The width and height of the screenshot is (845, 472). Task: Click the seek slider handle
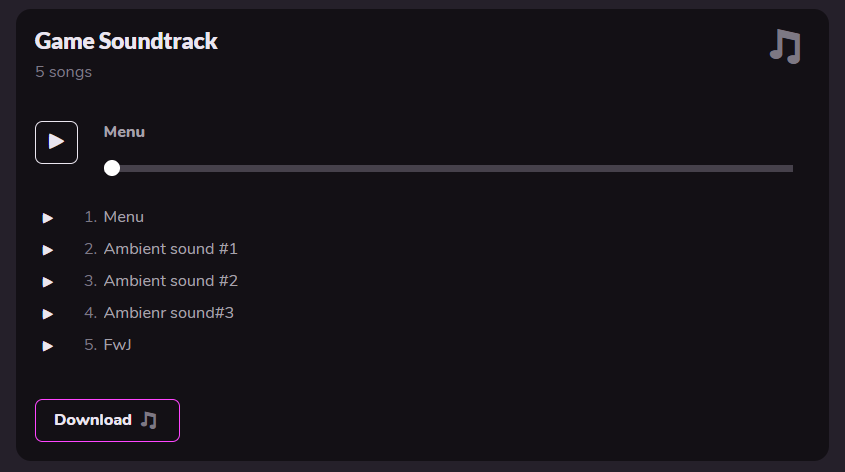pyautogui.click(x=112, y=168)
